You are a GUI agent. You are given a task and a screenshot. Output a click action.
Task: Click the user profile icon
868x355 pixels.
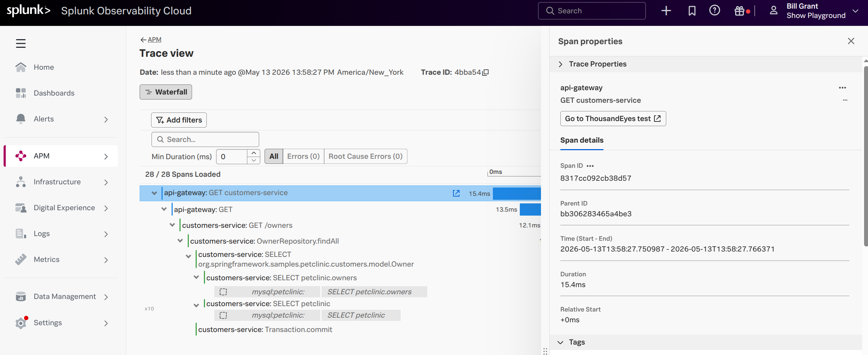774,10
